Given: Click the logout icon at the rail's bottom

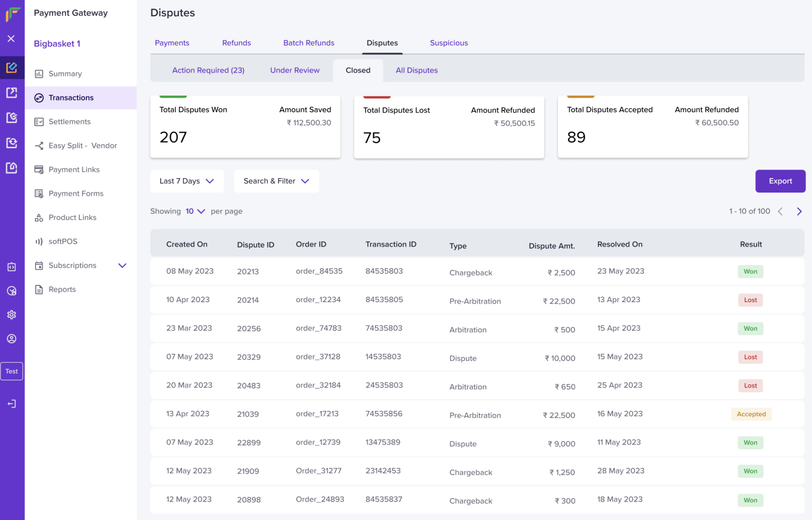Looking at the screenshot, I should (x=12, y=404).
